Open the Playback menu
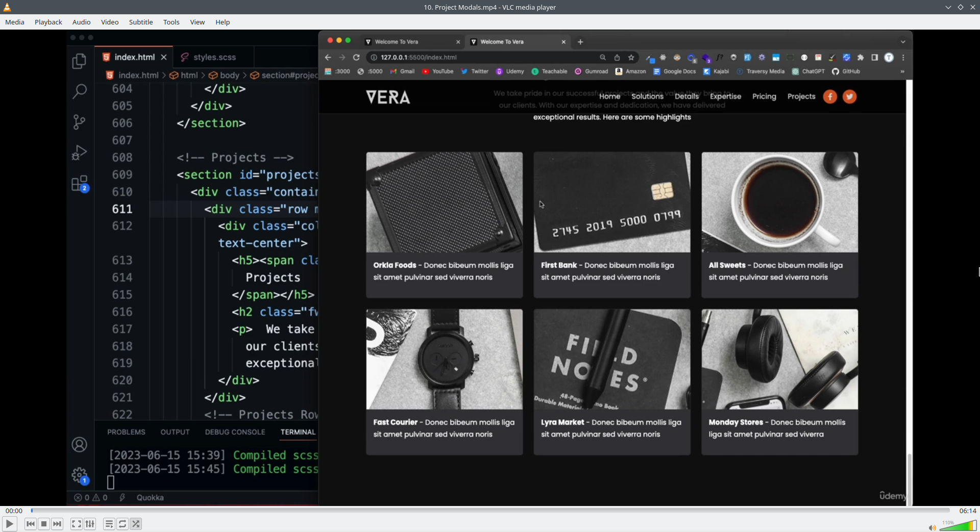Image resolution: width=980 pixels, height=532 pixels. (x=48, y=22)
